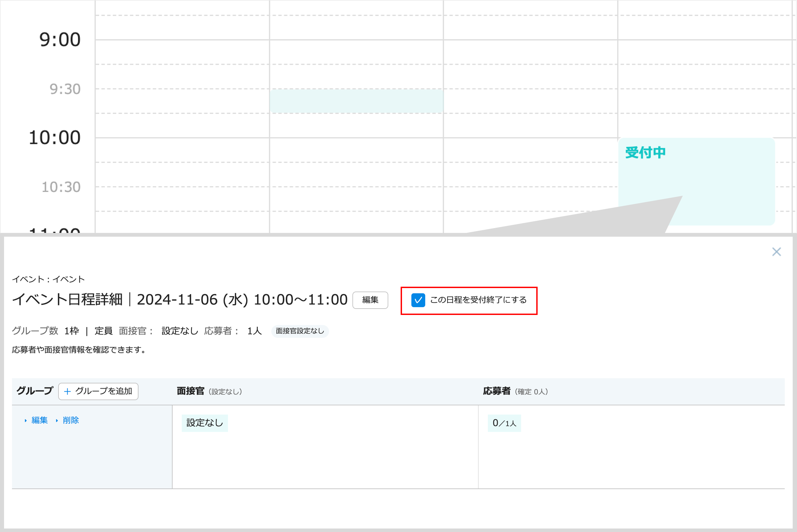Click the empty 10:00 slot in the first column
This screenshot has width=797, height=532.
[x=182, y=150]
